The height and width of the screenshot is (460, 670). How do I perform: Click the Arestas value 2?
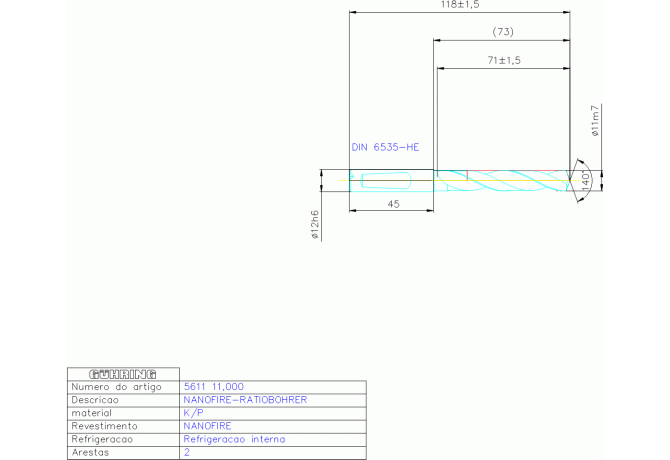coord(187,452)
